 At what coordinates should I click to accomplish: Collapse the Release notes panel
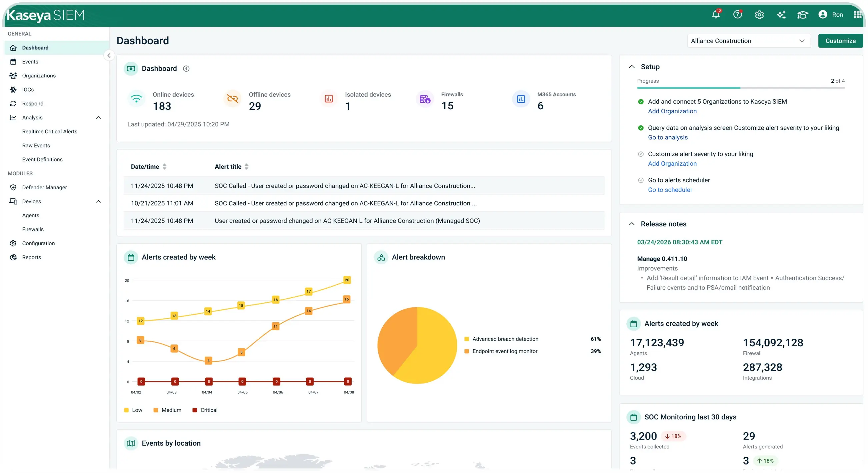point(632,224)
